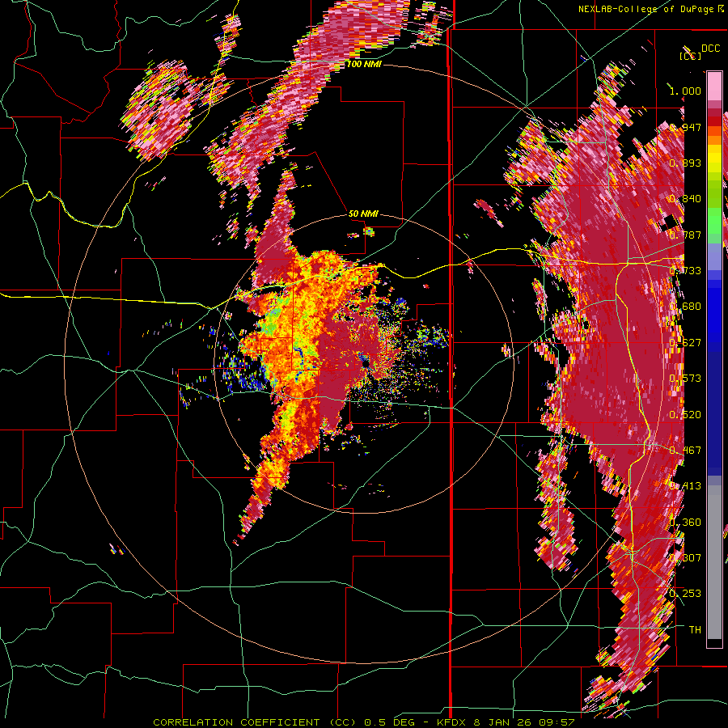Click the gray lower segment of the color bar
728x728 pixels.
714,562
